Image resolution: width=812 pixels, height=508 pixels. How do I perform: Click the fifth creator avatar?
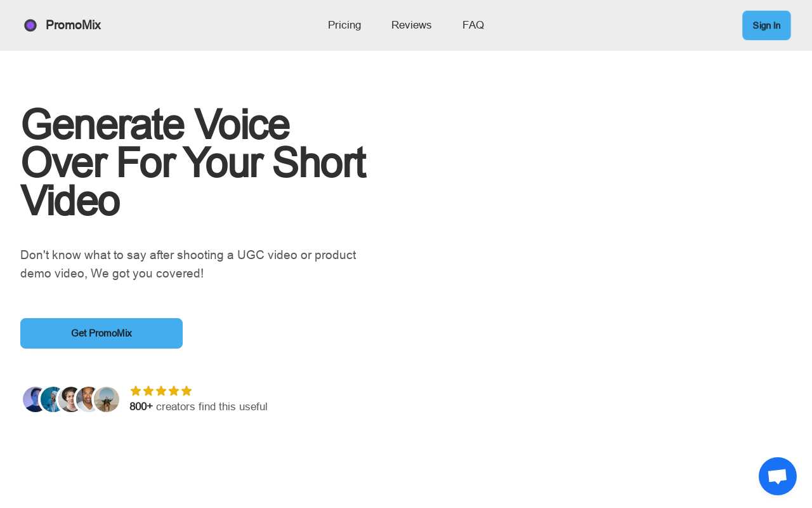107,399
